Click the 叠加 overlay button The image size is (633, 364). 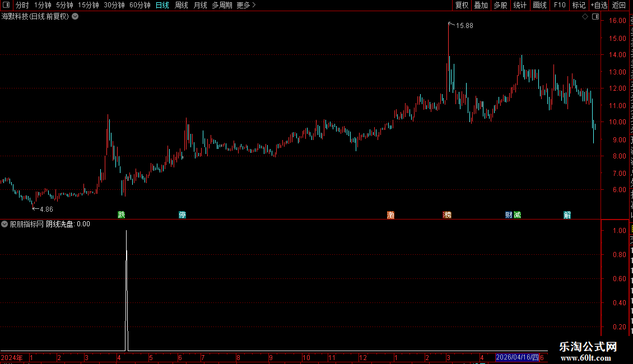tap(481, 5)
